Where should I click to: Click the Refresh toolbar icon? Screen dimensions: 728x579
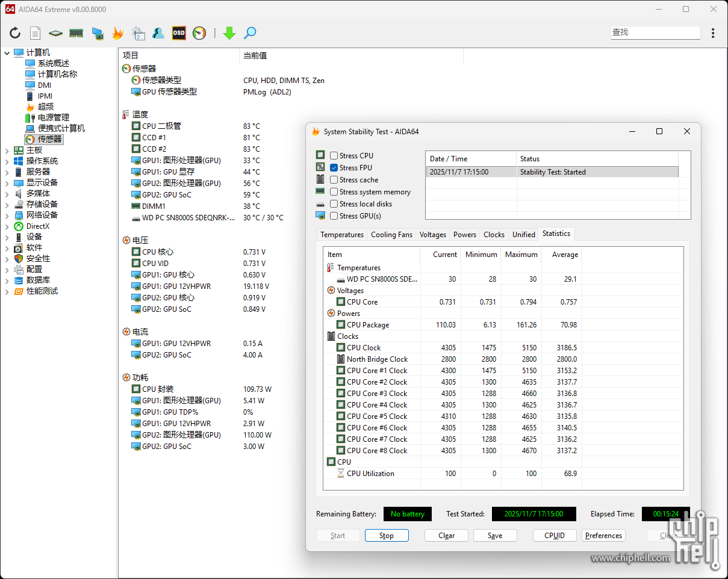tap(15, 33)
